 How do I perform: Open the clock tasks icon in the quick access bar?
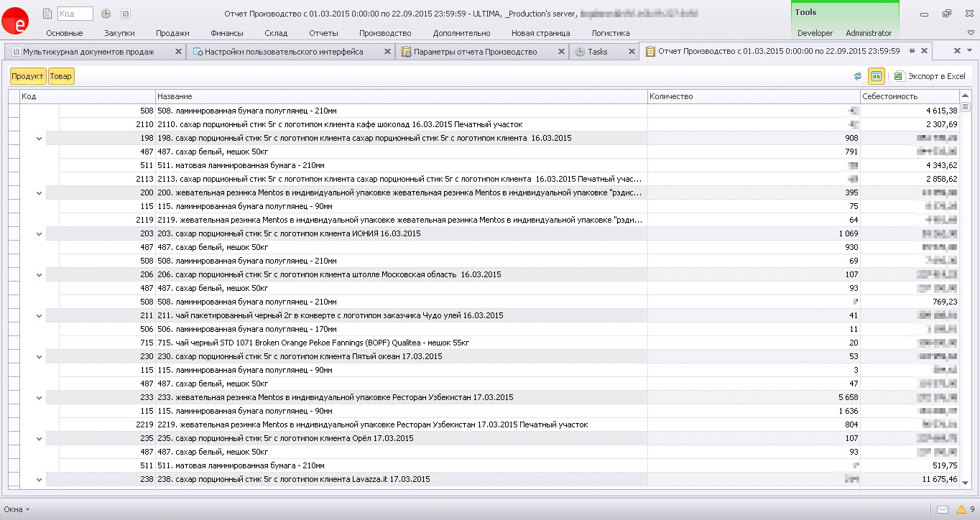tap(106, 14)
